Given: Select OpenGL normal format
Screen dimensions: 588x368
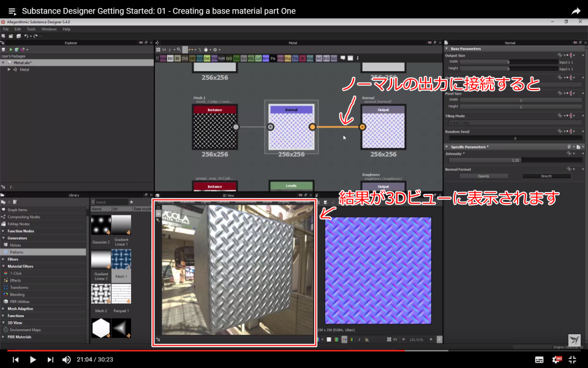Looking at the screenshot, I should pyautogui.click(x=483, y=176).
